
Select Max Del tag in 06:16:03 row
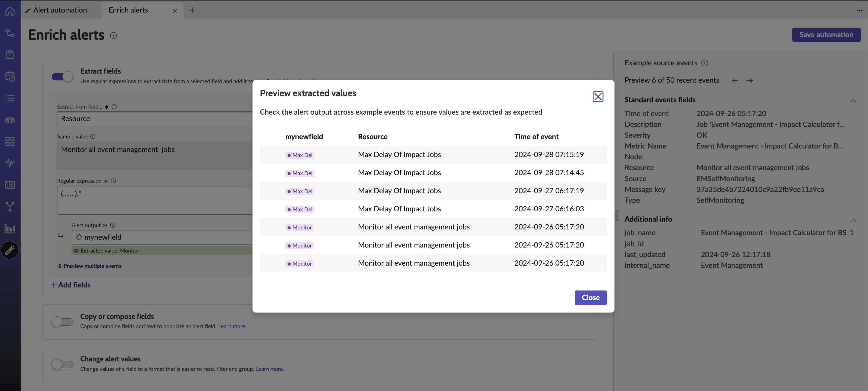click(x=300, y=210)
